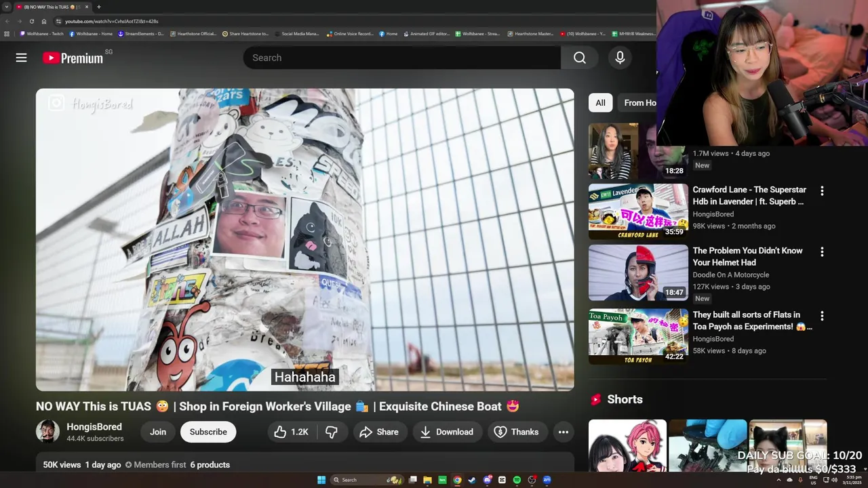
Task: Open the 42:22 Toa Payoh thumbnail
Action: (x=638, y=336)
